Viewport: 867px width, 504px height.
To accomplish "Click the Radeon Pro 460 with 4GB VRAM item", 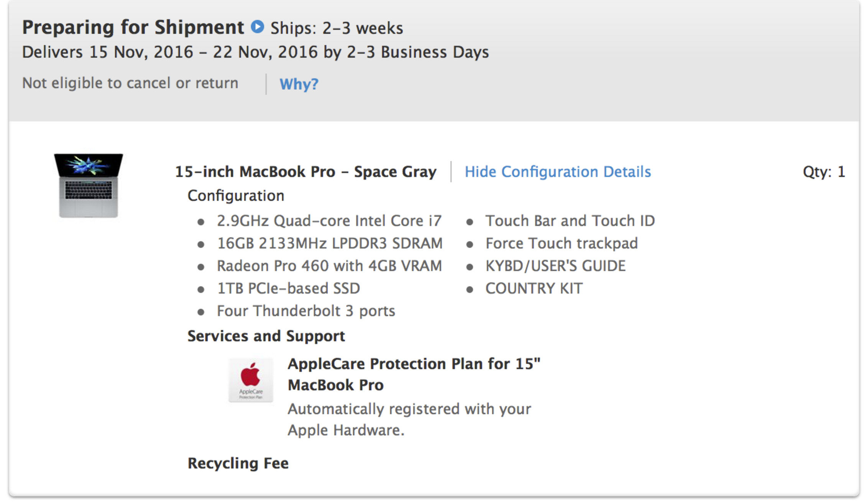I will point(329,266).
